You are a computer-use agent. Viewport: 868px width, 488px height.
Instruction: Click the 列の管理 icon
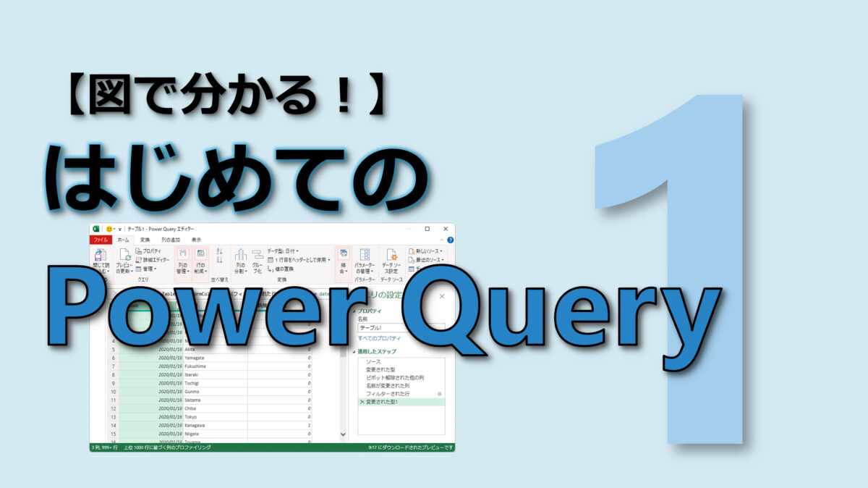183,254
